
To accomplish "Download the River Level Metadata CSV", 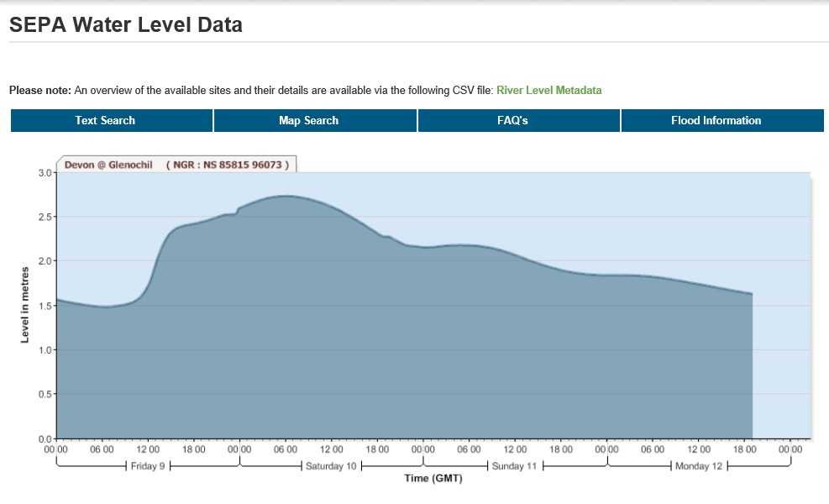I will point(548,90).
